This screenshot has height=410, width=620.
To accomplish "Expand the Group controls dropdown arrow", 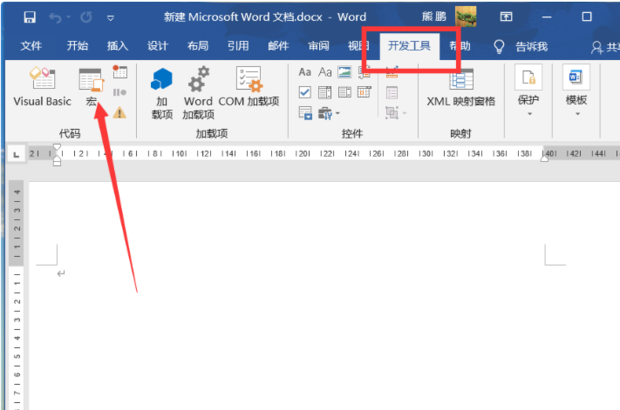I will click(405, 113).
